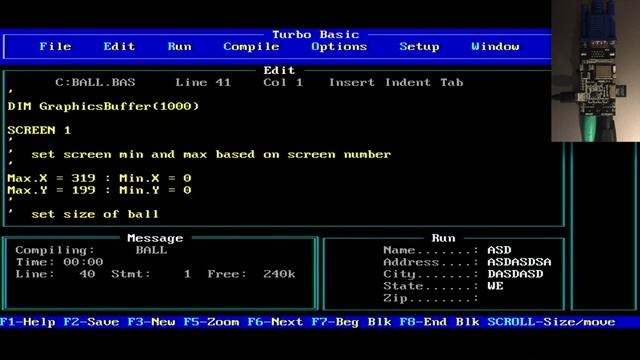This screenshot has height=360, width=640.
Task: Click the Time: 00:00 readout
Action: click(x=59, y=262)
